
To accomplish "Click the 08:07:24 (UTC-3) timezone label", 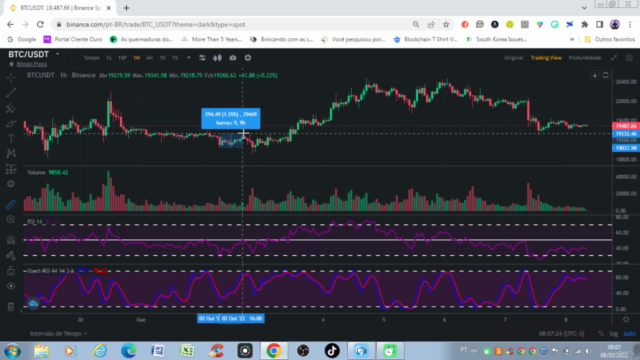I will click(561, 333).
